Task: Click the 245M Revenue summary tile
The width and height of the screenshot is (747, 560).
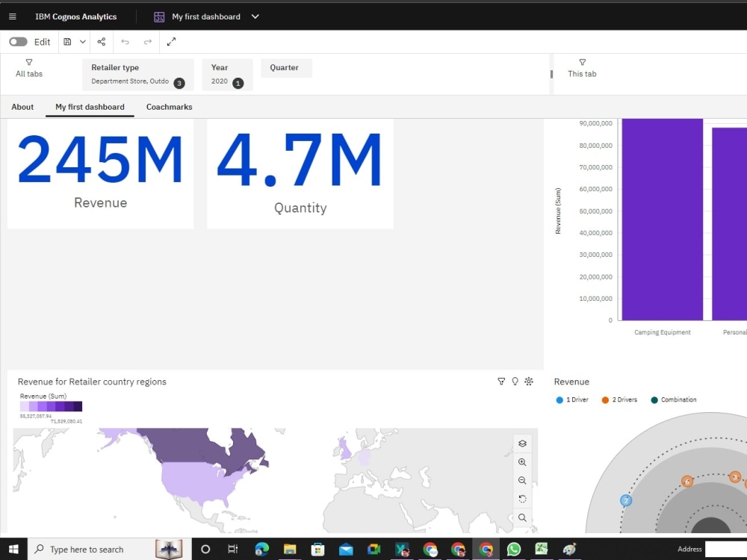Action: (x=101, y=174)
